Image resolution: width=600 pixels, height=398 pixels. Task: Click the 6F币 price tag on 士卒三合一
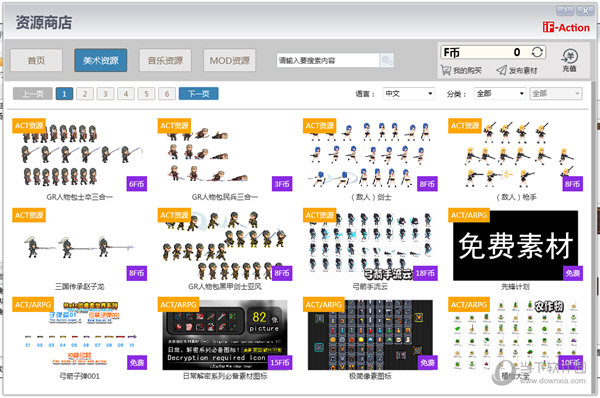coord(137,184)
